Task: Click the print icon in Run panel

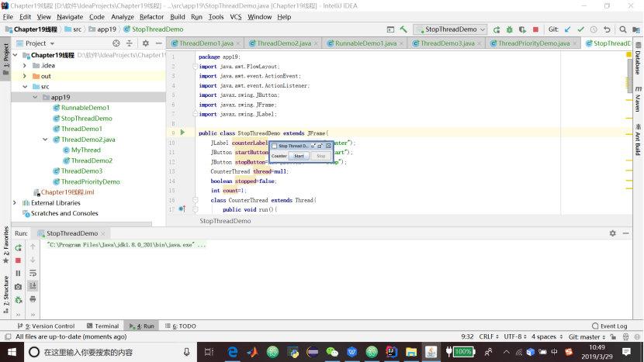Action: (x=33, y=299)
